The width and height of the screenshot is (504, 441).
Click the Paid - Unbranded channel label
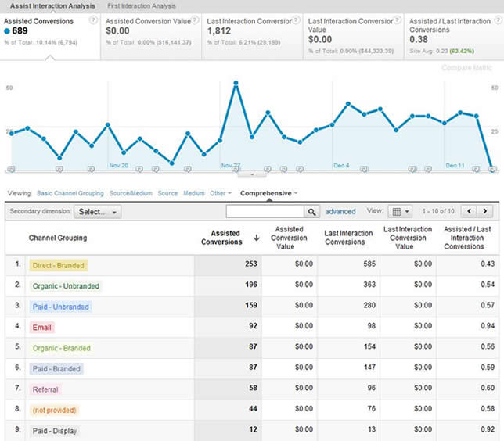60,307
